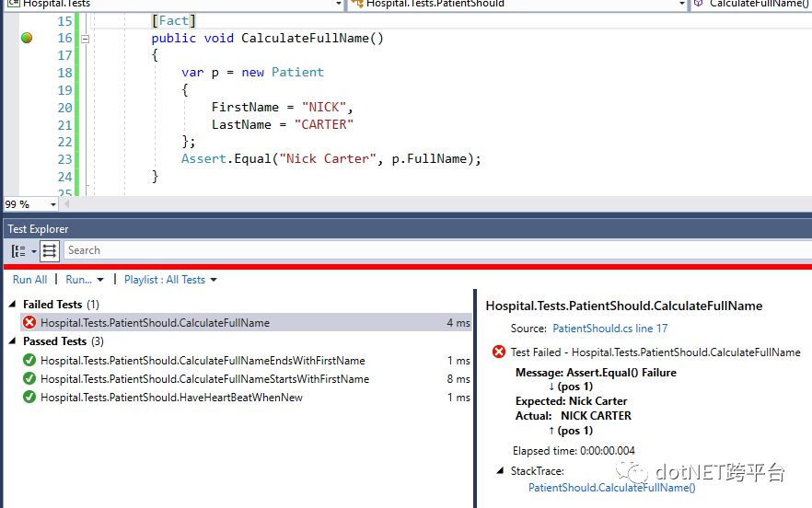The height and width of the screenshot is (508, 812).
Task: Click the group-by hierarchy icon in Test Explorer
Action: [18, 251]
